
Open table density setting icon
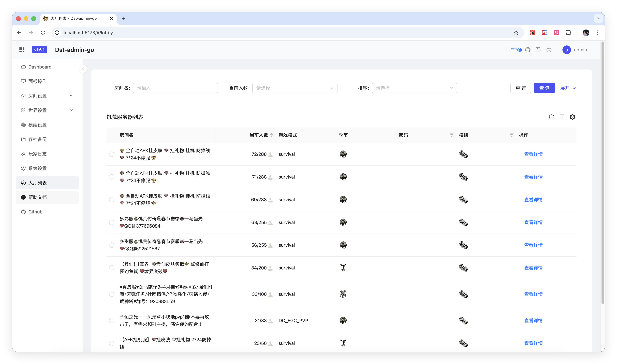coord(562,117)
